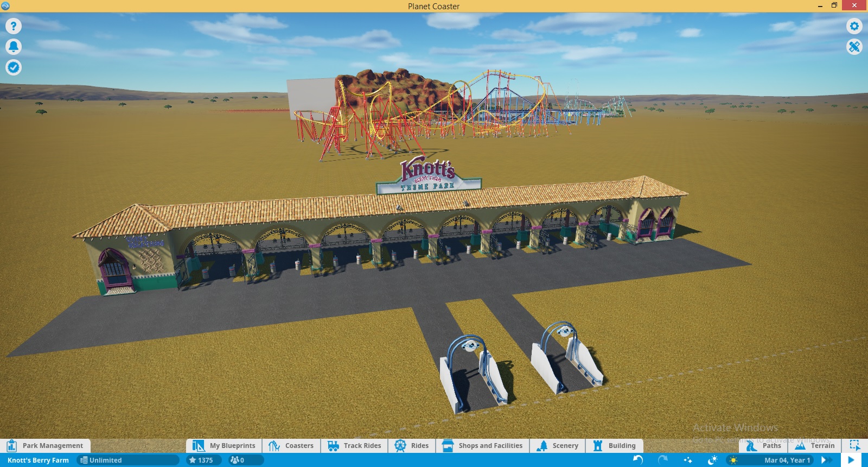The height and width of the screenshot is (467, 868).
Task: Click the undo arrow
Action: pos(638,460)
